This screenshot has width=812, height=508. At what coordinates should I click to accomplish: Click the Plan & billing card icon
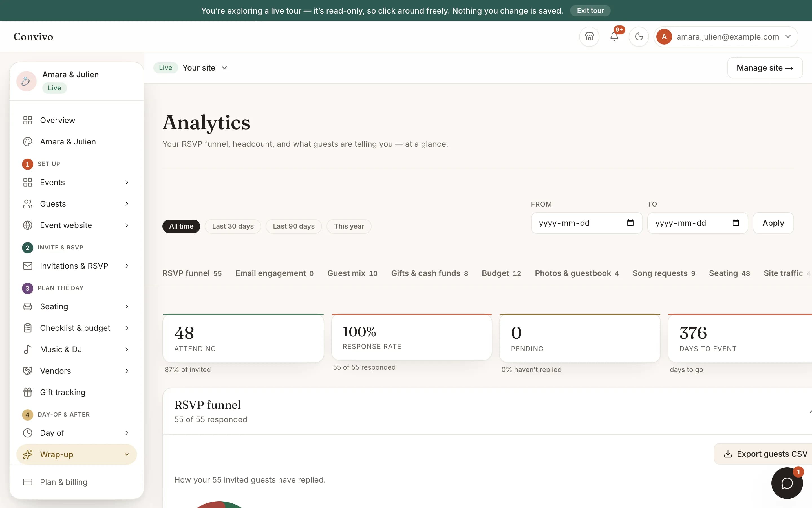28,482
